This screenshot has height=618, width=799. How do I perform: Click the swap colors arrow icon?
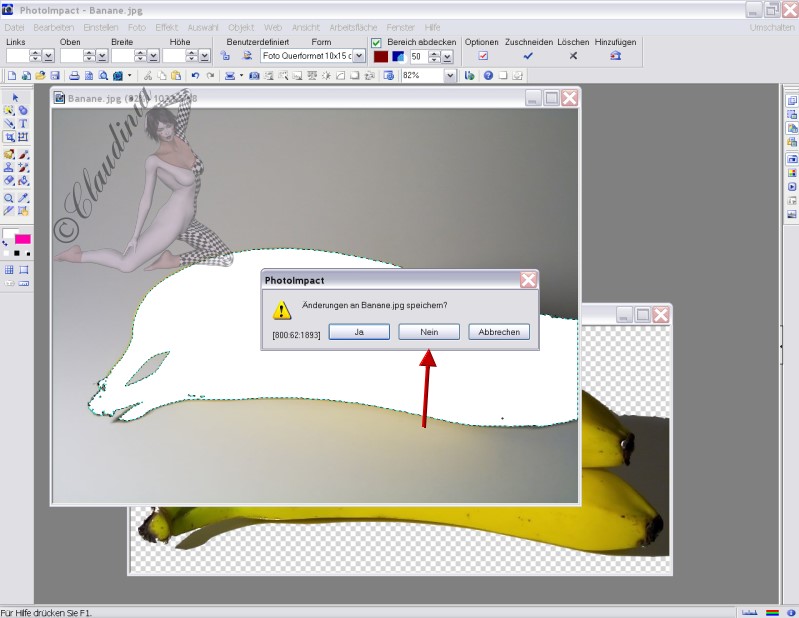pyautogui.click(x=6, y=244)
